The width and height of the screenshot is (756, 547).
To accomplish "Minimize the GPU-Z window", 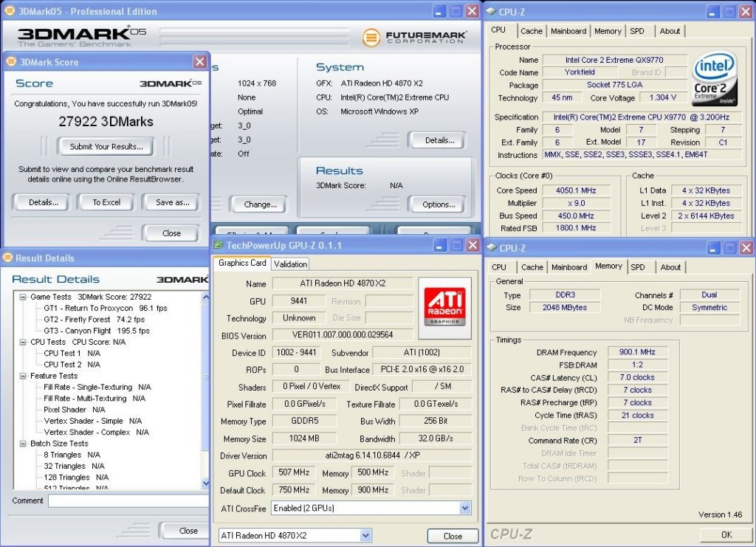I will pyautogui.click(x=440, y=245).
